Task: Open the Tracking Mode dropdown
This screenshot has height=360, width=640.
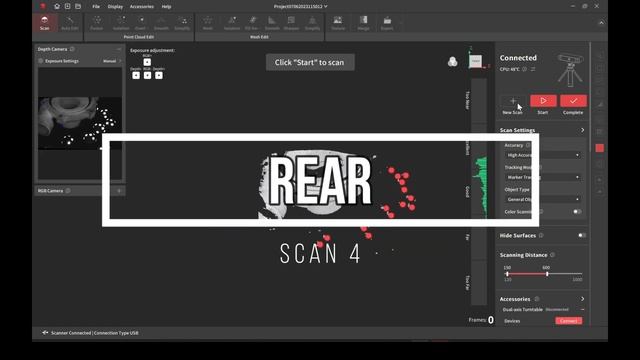Action: coord(543,177)
